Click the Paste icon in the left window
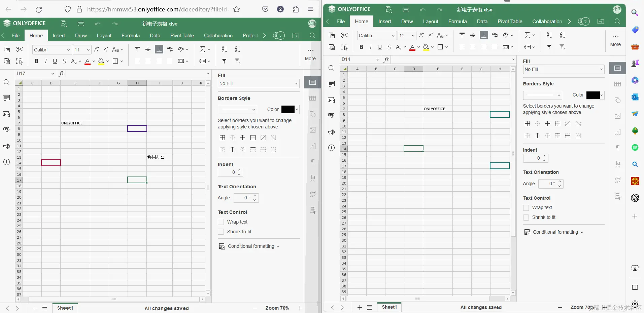 pyautogui.click(x=7, y=61)
